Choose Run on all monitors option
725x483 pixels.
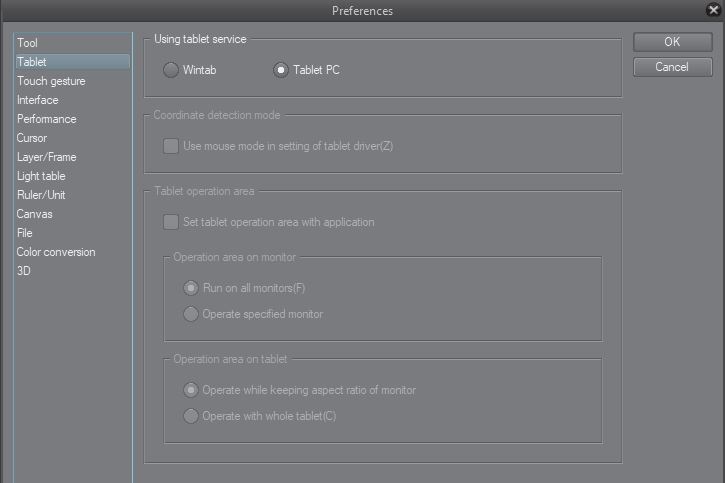[191, 288]
